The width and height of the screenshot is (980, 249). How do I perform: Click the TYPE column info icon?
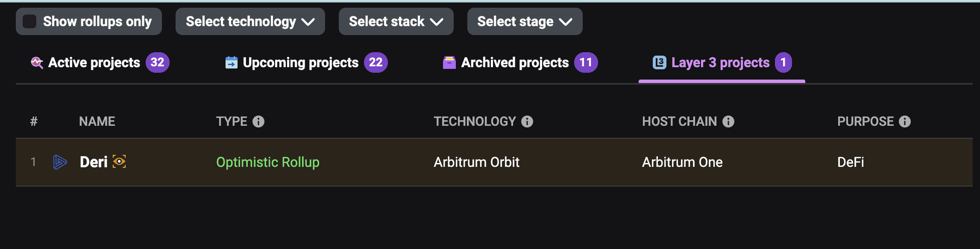(258, 122)
